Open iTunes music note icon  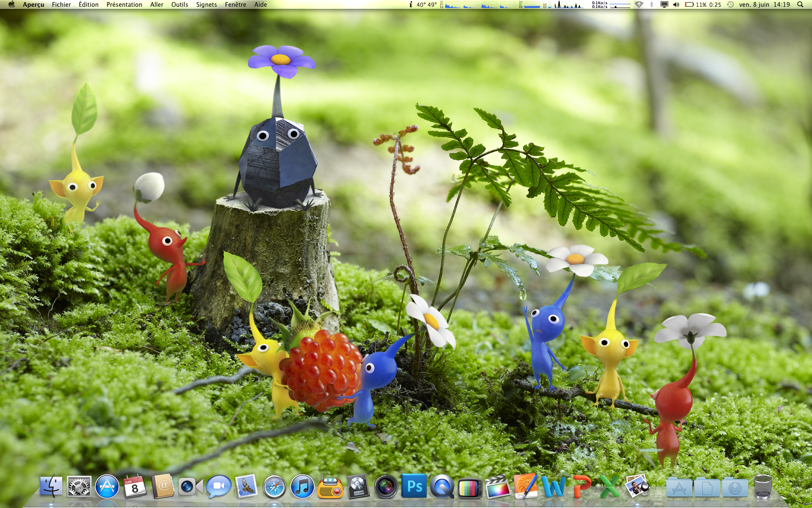click(302, 487)
